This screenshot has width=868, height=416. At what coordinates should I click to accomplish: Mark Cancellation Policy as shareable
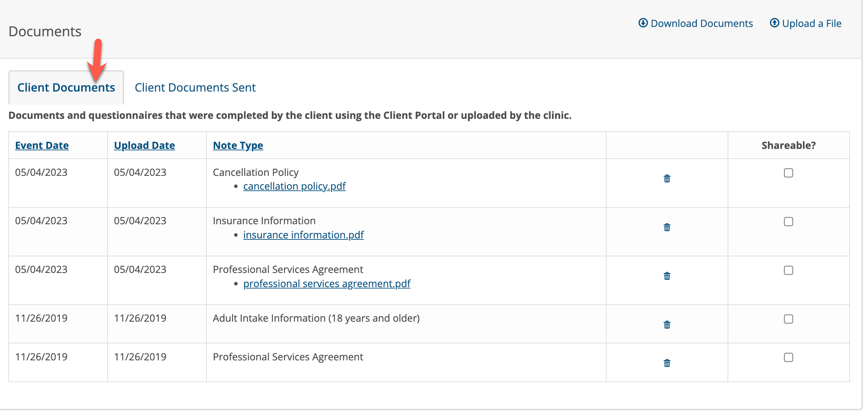(788, 173)
